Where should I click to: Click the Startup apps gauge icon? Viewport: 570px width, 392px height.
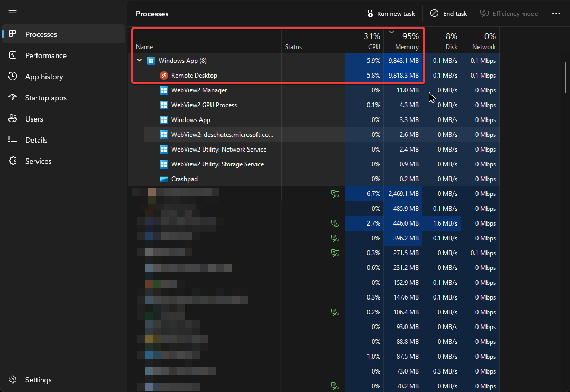[x=13, y=97]
